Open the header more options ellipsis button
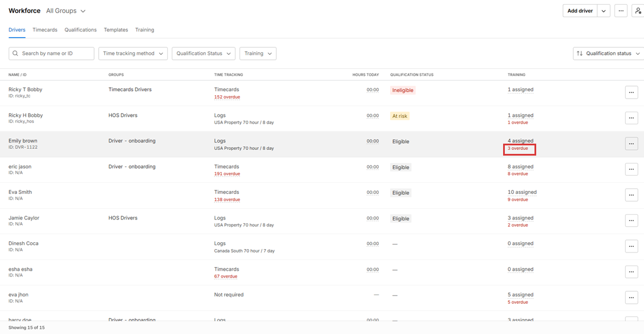 pos(621,11)
